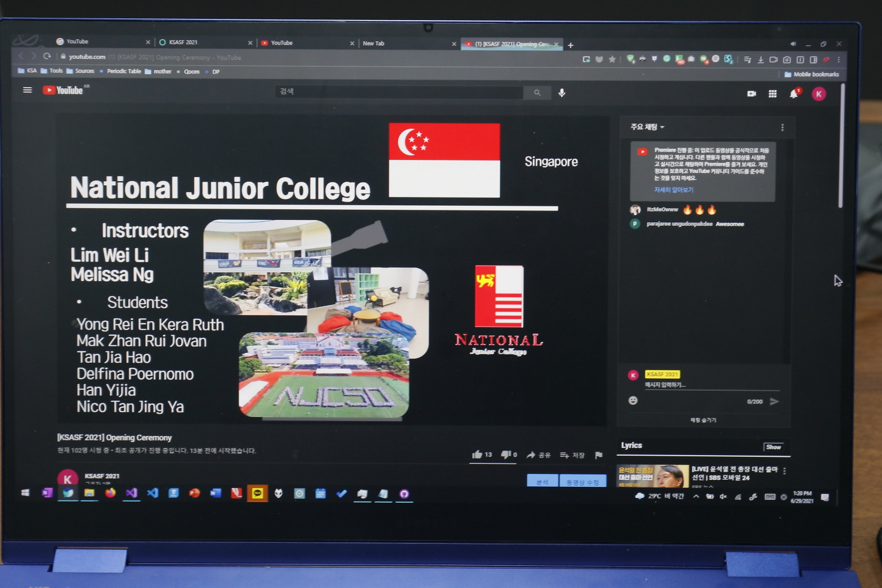Screen dimensions: 882x588
Task: Click the 분석 analytics button
Action: (543, 482)
